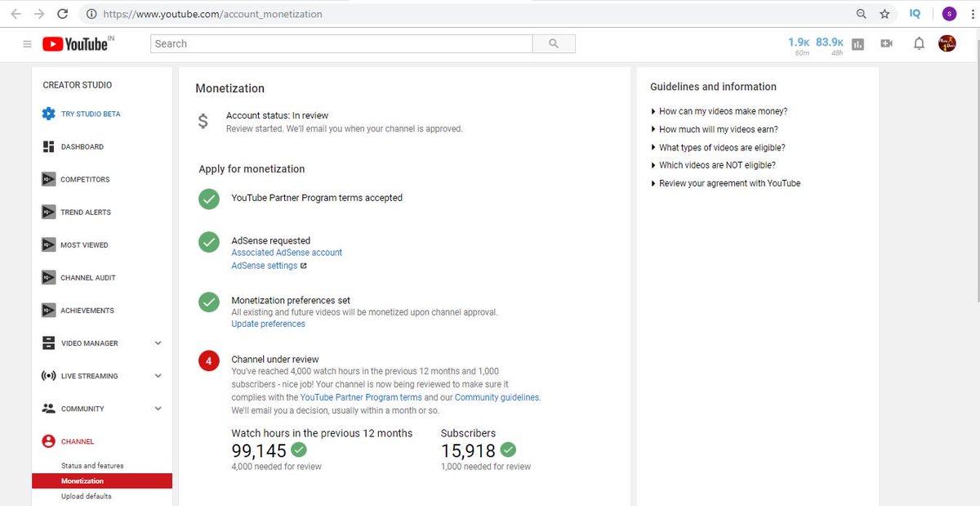Open Competitors menu item
The width and height of the screenshot is (980, 506).
[85, 179]
